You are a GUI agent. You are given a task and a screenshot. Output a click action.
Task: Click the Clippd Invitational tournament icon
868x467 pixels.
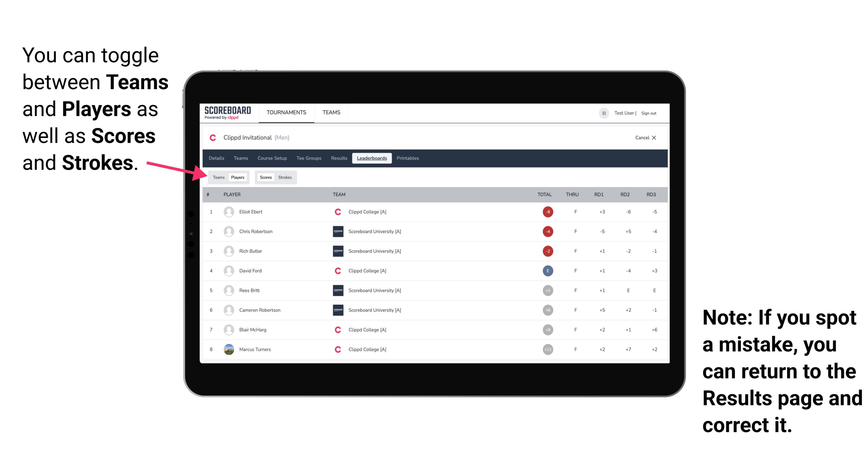click(213, 138)
